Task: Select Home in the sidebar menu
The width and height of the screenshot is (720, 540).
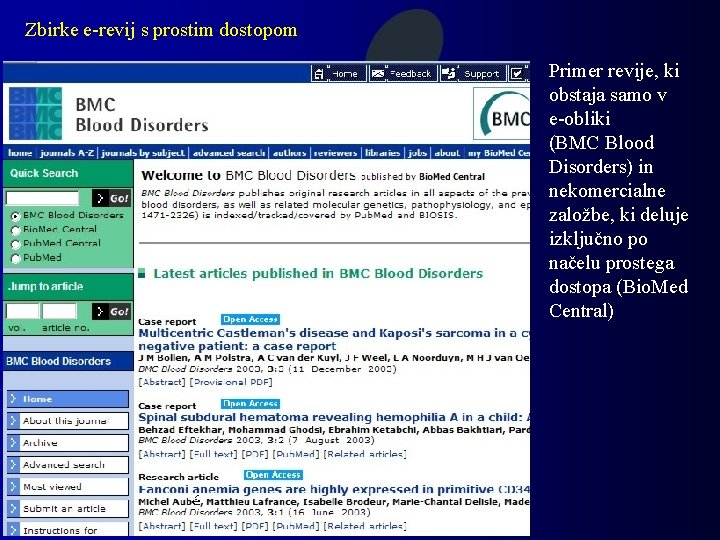Action: (x=68, y=399)
